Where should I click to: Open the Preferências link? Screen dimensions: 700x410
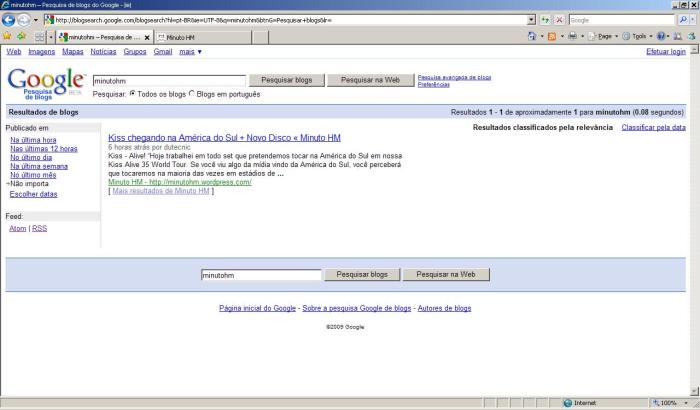433,84
